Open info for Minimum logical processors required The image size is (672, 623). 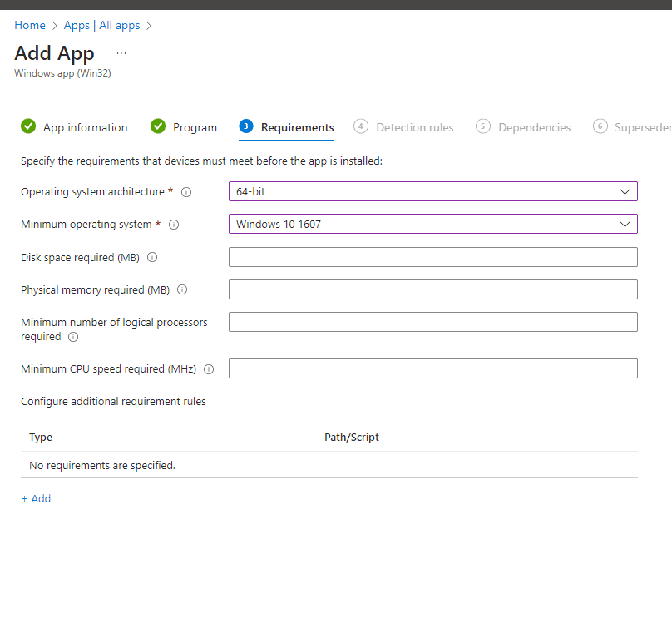[x=73, y=337]
